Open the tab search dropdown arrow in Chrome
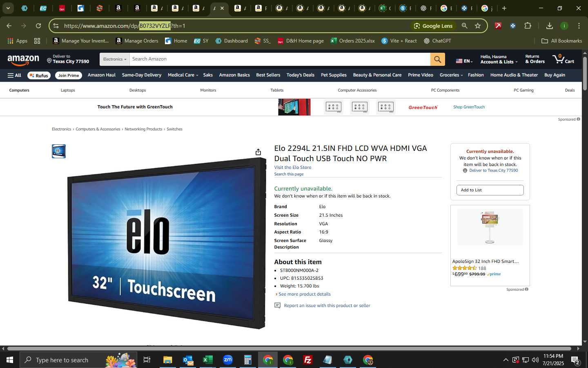 coord(8,8)
